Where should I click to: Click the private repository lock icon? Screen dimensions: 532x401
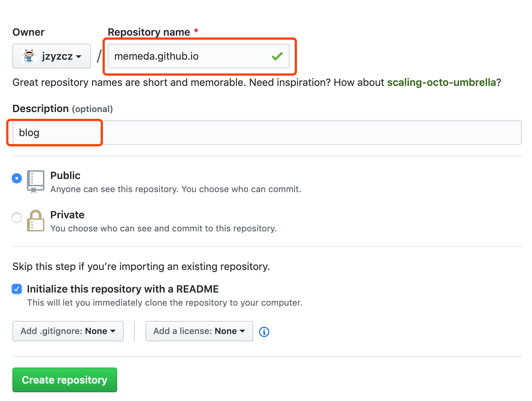pyautogui.click(x=36, y=221)
